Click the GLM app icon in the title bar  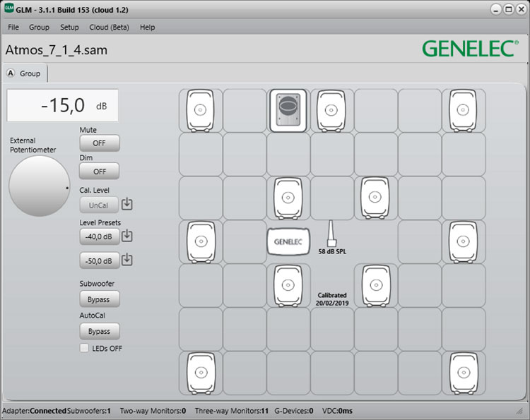pyautogui.click(x=8, y=8)
